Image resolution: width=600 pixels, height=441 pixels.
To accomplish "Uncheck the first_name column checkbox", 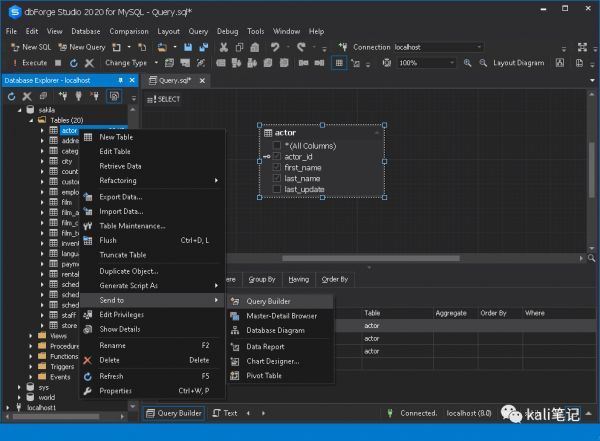I will pyautogui.click(x=277, y=167).
